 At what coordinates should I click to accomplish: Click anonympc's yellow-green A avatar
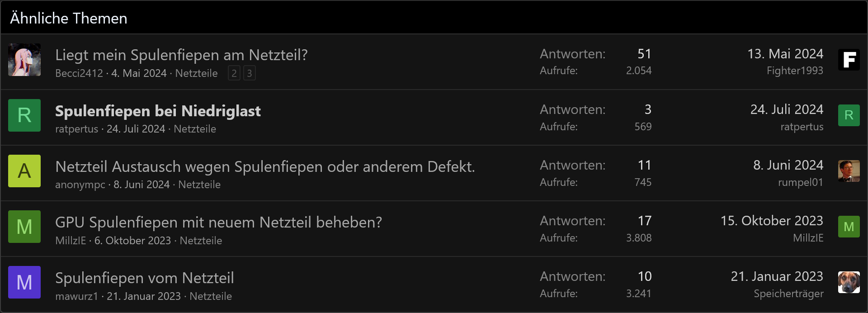point(24,171)
